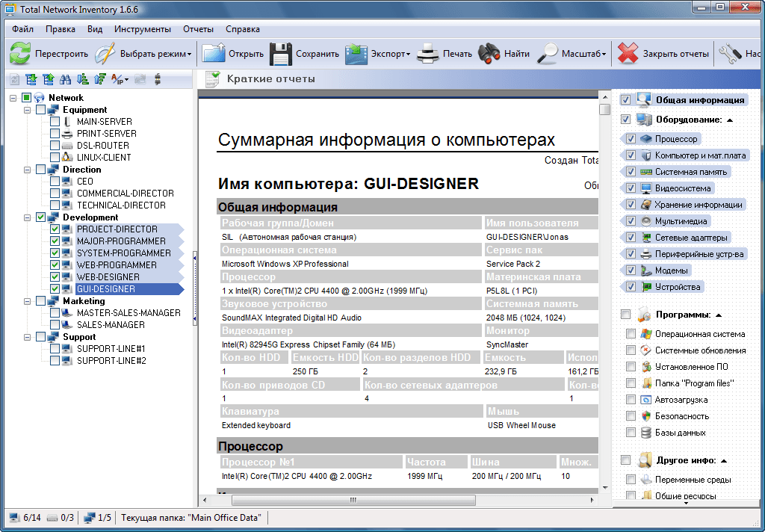Open the Инструменты menu
Image resolution: width=765 pixels, height=532 pixels.
pos(143,29)
